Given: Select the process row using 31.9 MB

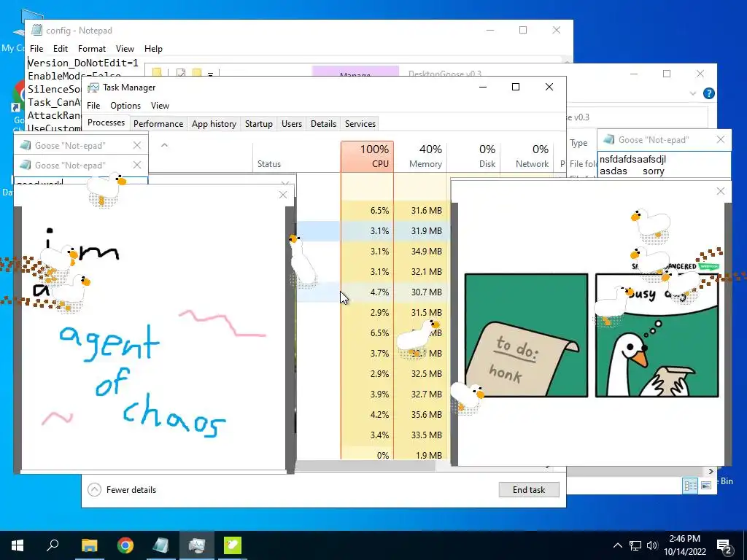Looking at the screenshot, I should point(373,231).
